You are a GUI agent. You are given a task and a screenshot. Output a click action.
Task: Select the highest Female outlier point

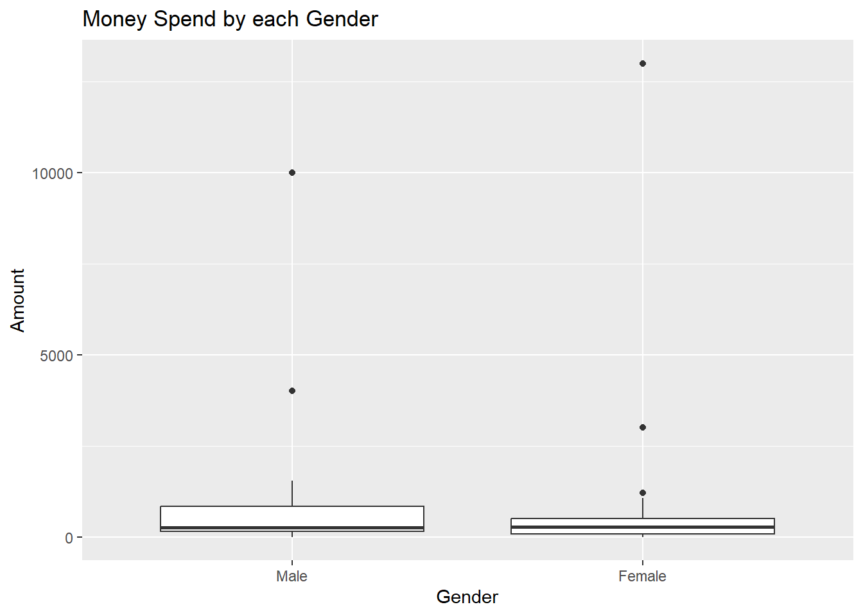pos(643,64)
